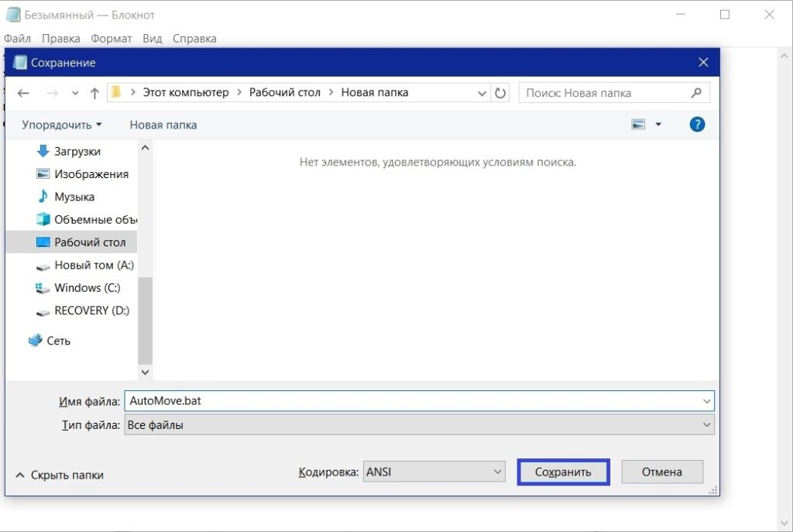Open help with question mark icon
The height and width of the screenshot is (532, 793).
tap(697, 125)
